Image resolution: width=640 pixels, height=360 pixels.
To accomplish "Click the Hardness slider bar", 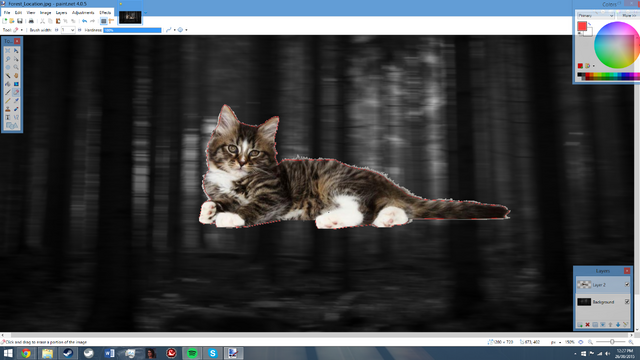I will click(x=132, y=30).
